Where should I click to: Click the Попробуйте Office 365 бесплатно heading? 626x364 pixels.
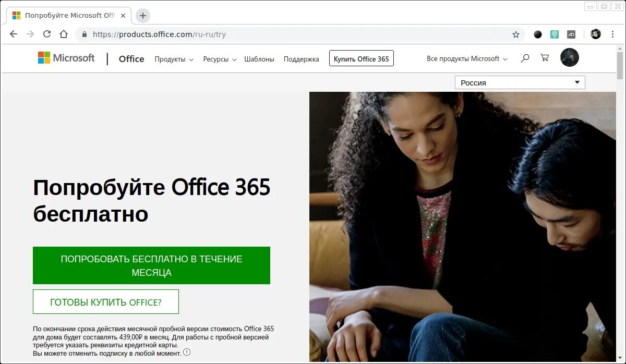coord(152,200)
